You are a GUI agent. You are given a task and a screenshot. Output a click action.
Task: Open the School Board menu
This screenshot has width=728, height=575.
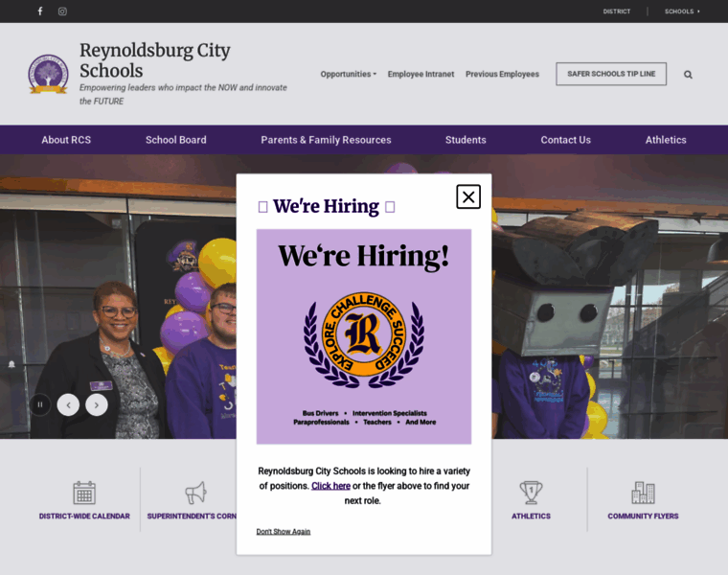pos(176,140)
